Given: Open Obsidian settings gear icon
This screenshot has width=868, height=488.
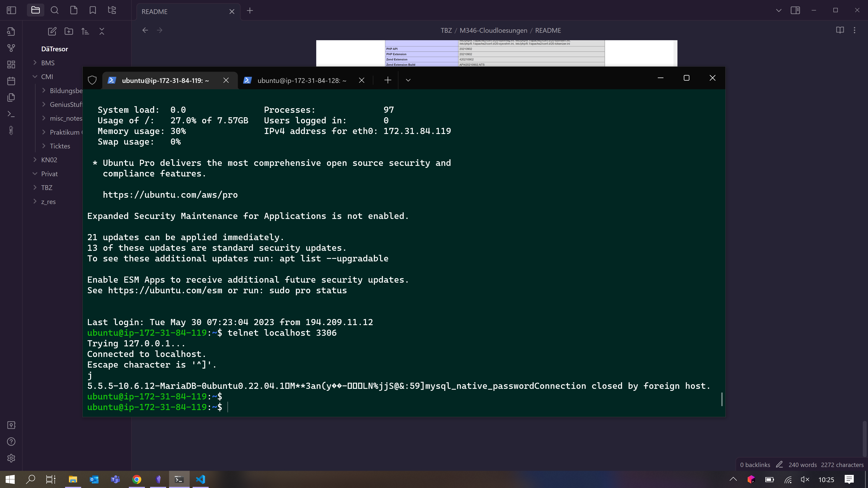Looking at the screenshot, I should pos(11,458).
